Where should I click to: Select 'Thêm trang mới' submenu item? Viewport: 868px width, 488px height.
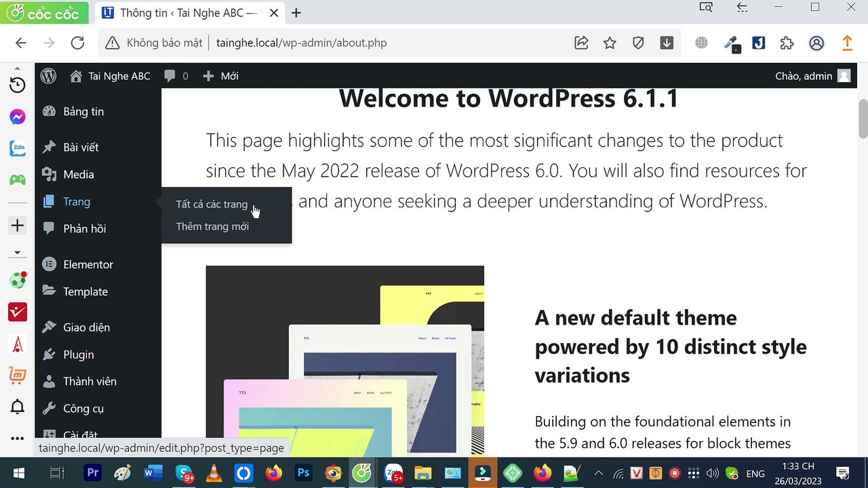pyautogui.click(x=212, y=226)
